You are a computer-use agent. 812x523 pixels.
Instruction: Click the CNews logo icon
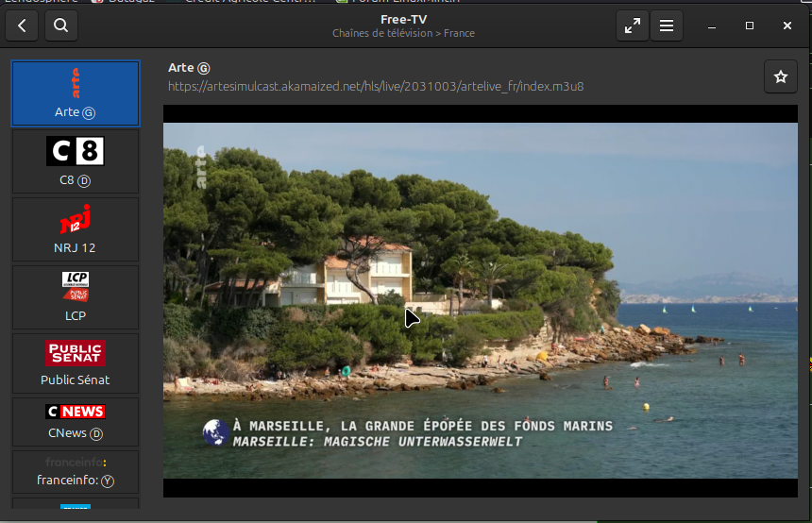point(76,412)
